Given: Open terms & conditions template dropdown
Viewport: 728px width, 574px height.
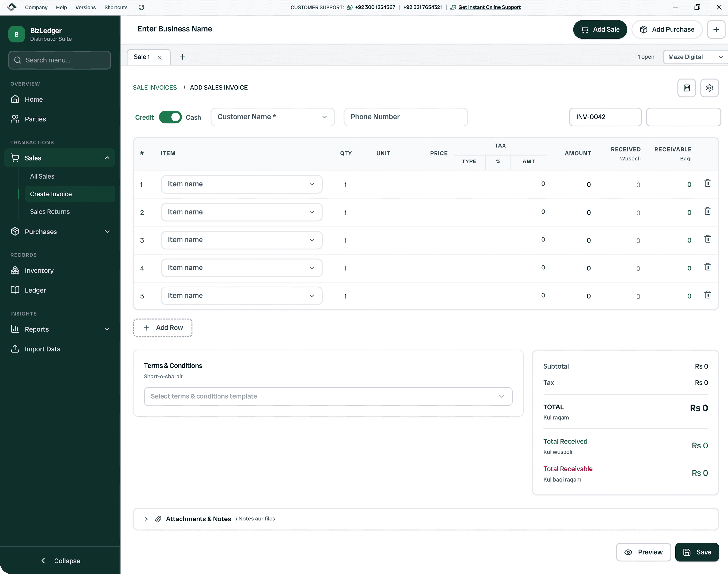Looking at the screenshot, I should (328, 396).
